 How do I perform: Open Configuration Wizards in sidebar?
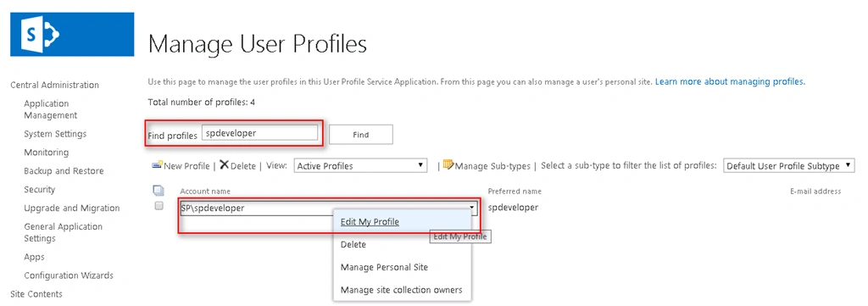[69, 275]
